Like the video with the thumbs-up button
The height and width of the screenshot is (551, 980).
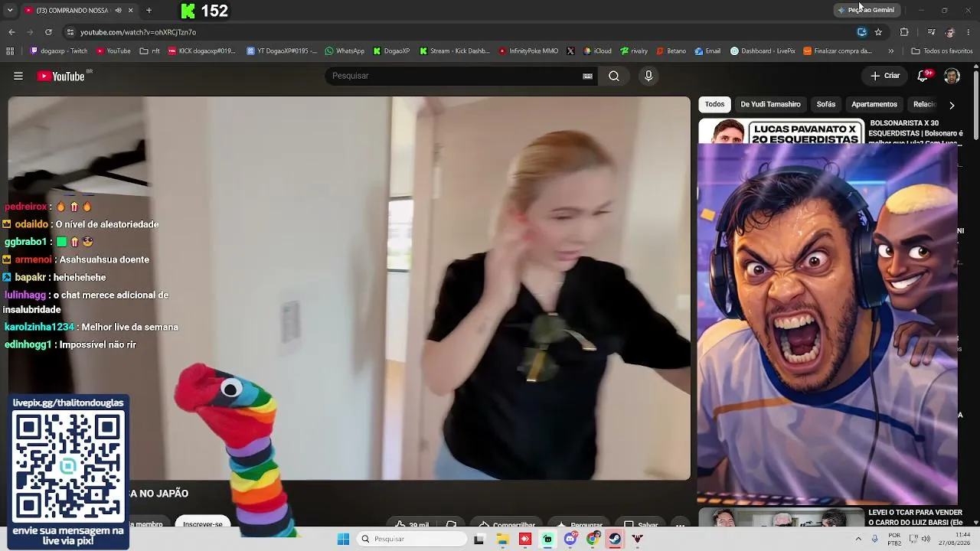411,524
